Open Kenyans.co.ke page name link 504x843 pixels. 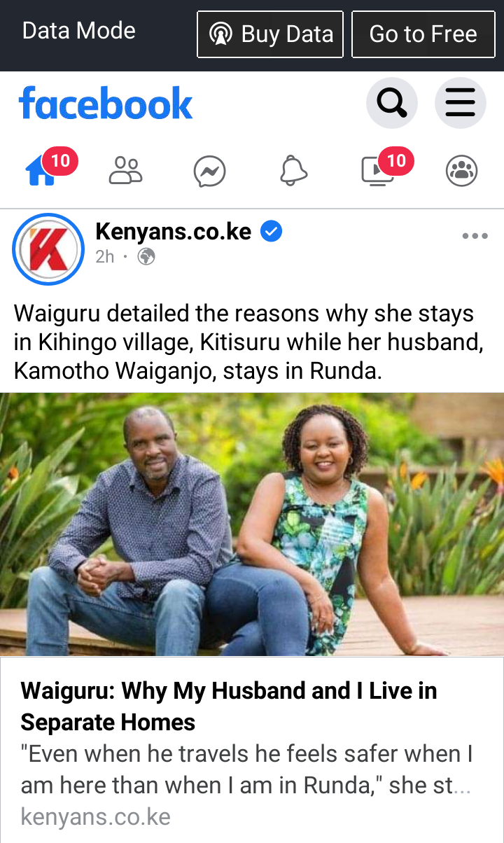pyautogui.click(x=173, y=231)
